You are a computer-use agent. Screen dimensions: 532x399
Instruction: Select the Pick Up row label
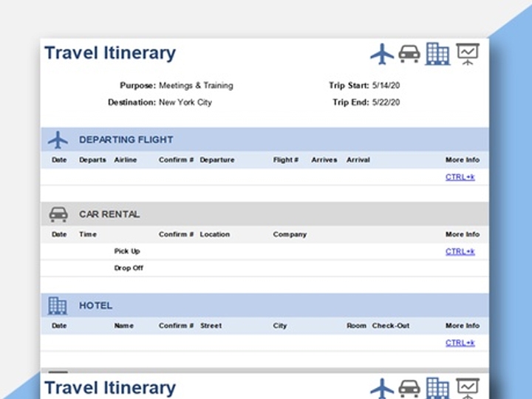pos(127,251)
